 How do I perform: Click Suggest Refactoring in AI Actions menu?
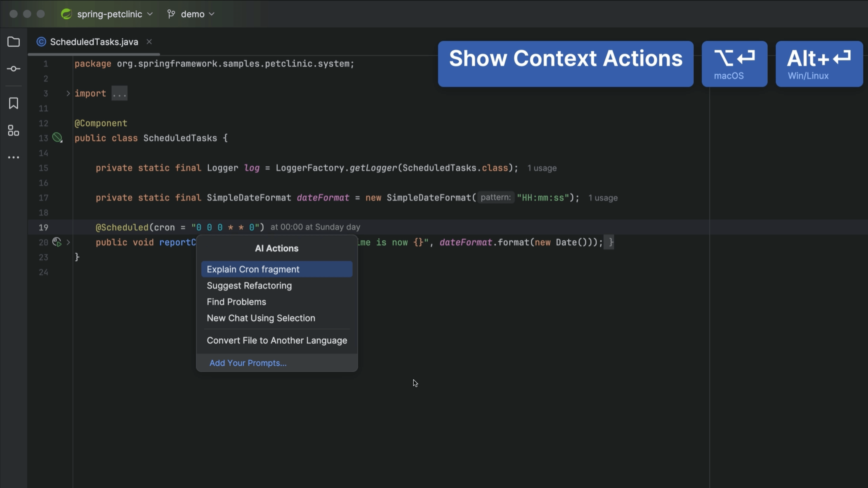[249, 285]
